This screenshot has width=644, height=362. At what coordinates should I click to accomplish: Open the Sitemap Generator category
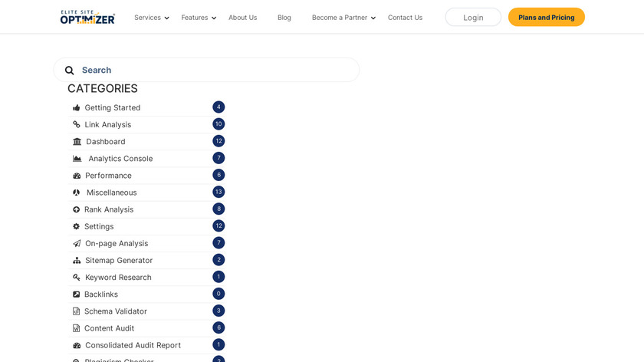(x=119, y=261)
